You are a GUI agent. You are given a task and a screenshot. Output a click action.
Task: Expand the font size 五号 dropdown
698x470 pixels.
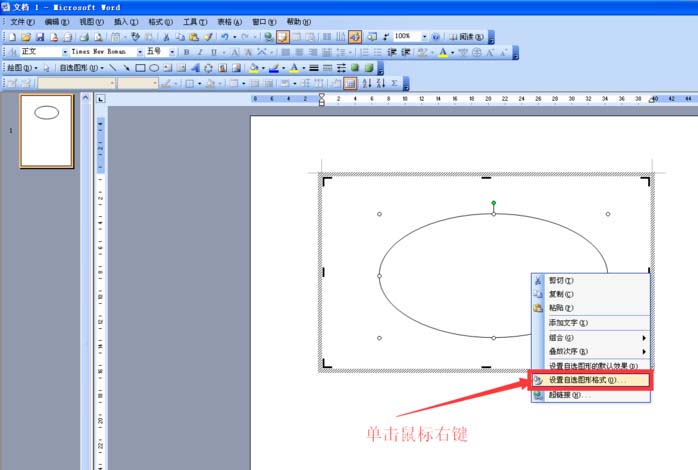pyautogui.click(x=172, y=52)
